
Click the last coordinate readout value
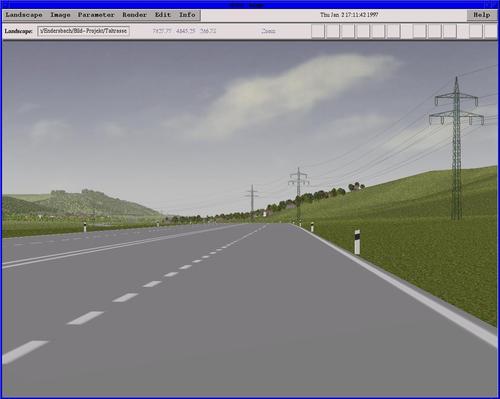pyautogui.click(x=208, y=31)
